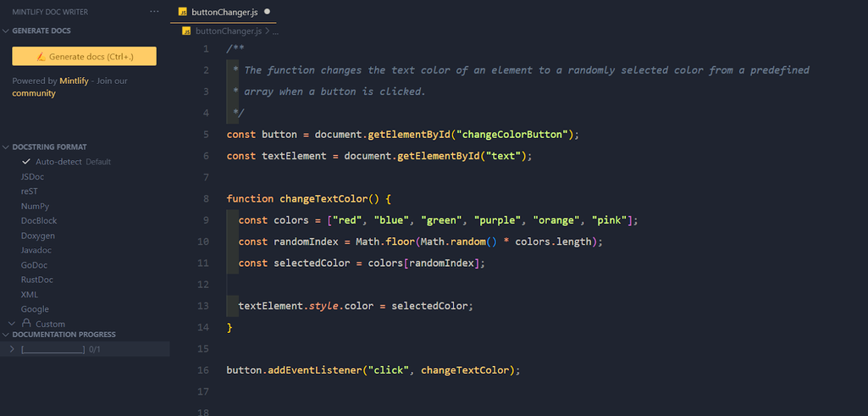Collapse the Documentation Progress section
This screenshot has height=416, width=868.
pos(7,335)
